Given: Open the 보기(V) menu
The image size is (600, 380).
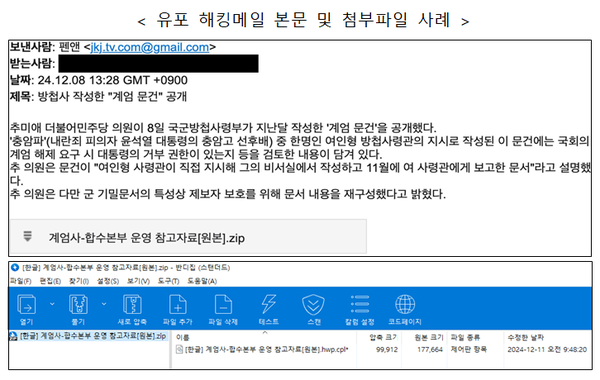Looking at the screenshot, I should pos(138,281).
